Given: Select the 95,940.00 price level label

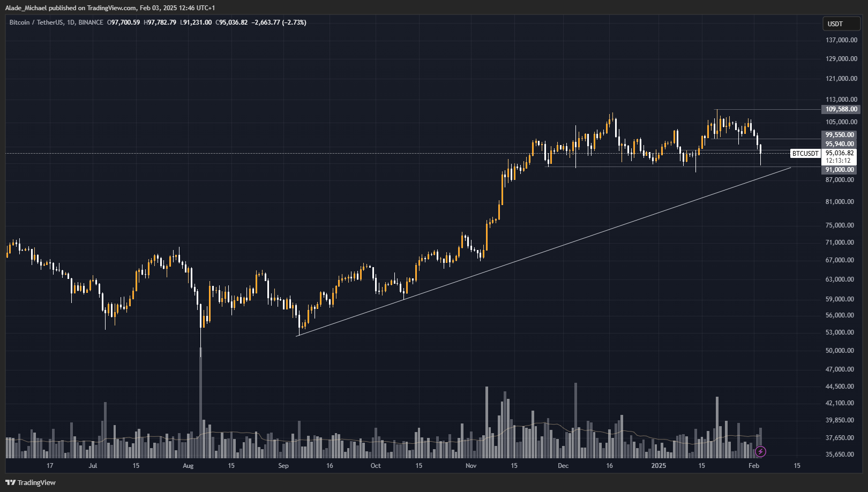Looking at the screenshot, I should tap(839, 144).
